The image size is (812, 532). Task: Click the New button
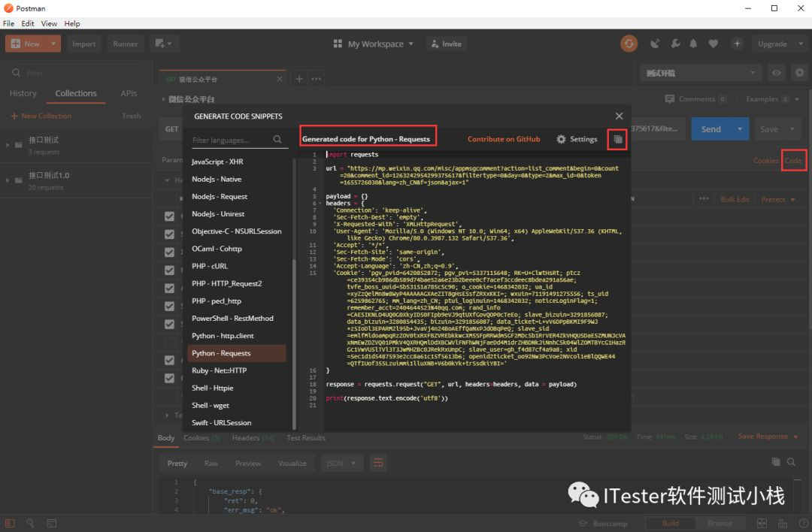pyautogui.click(x=26, y=44)
